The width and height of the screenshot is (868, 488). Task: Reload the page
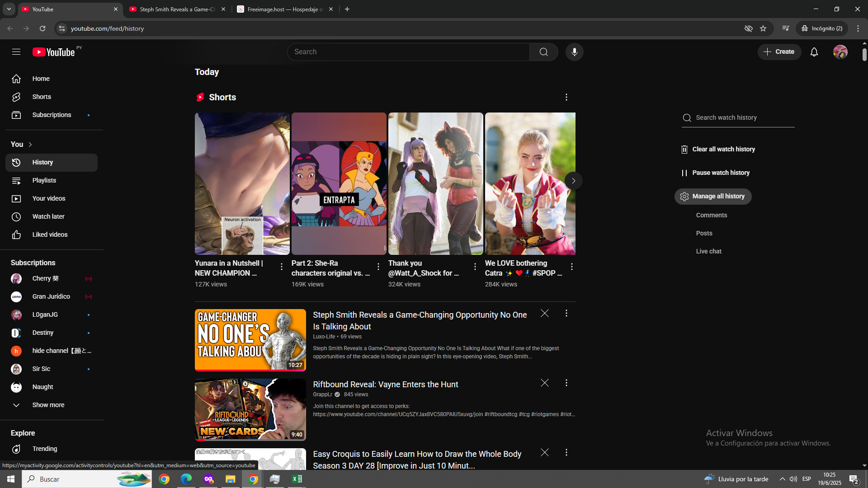pyautogui.click(x=42, y=28)
